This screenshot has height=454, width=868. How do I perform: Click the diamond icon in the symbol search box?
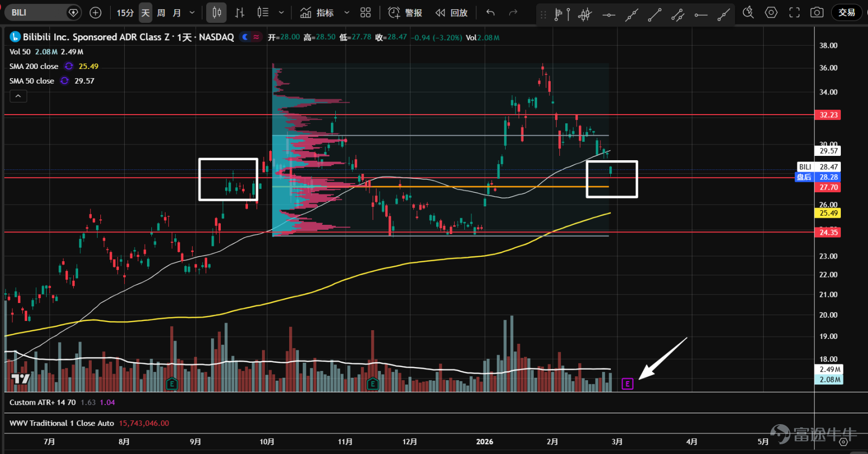tap(73, 12)
